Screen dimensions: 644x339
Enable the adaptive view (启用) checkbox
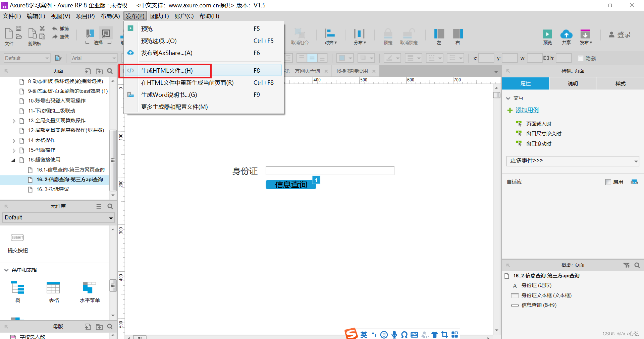(x=608, y=182)
